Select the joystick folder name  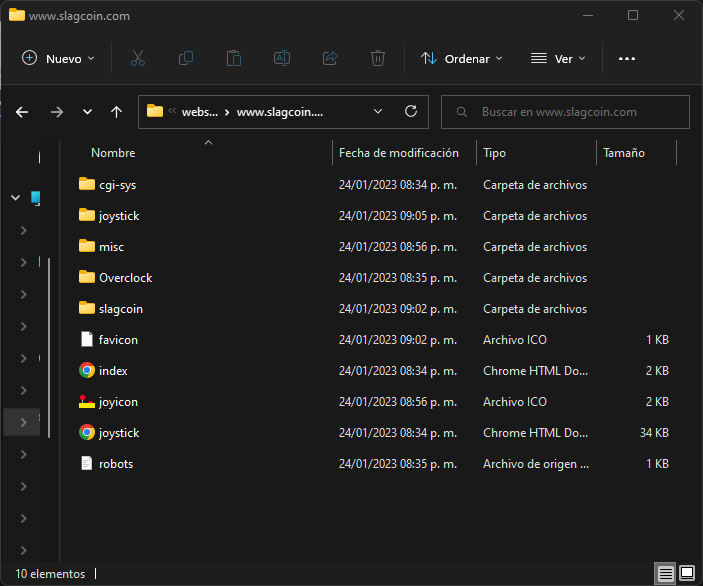click(119, 216)
